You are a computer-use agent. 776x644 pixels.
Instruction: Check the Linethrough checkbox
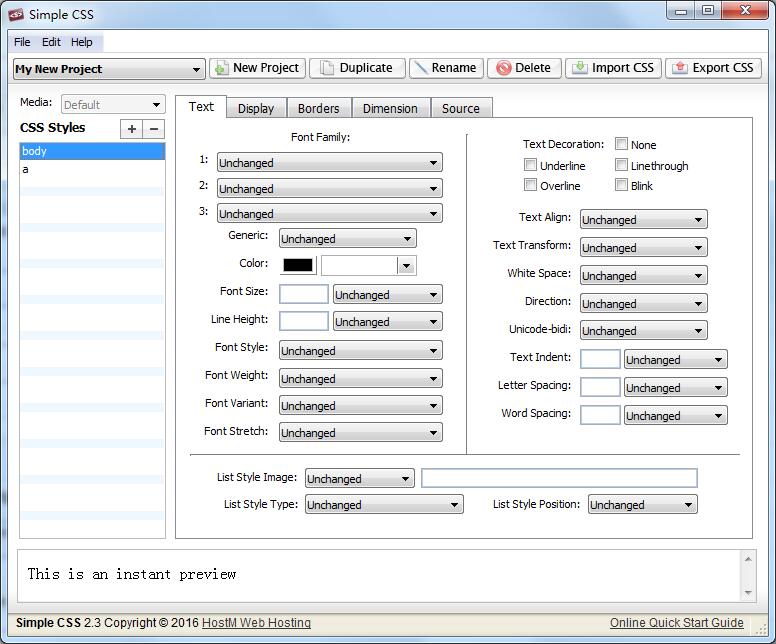point(622,165)
